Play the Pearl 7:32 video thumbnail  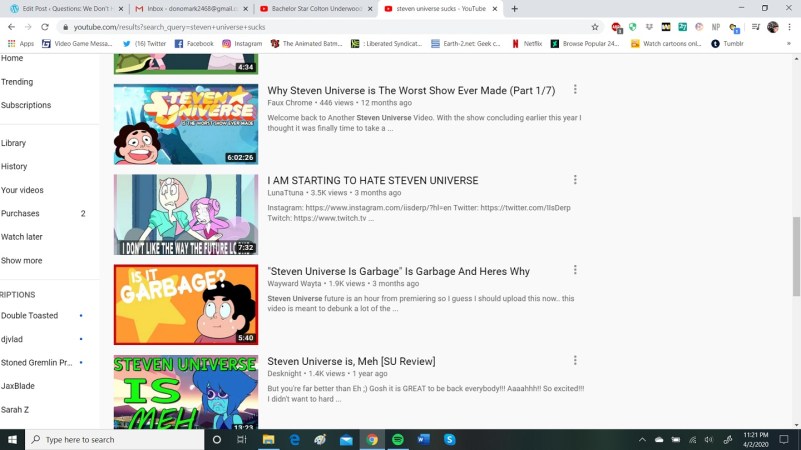tap(186, 215)
